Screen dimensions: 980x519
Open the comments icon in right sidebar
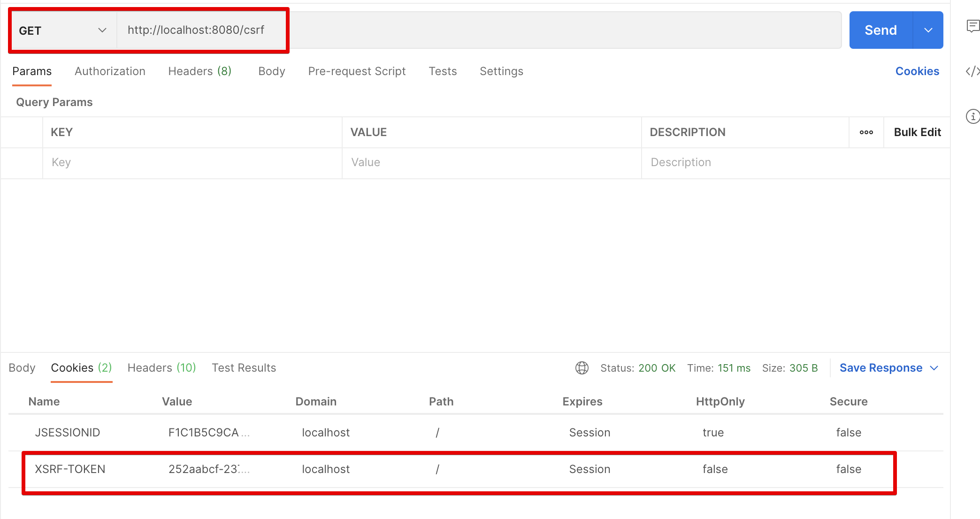pos(973,26)
